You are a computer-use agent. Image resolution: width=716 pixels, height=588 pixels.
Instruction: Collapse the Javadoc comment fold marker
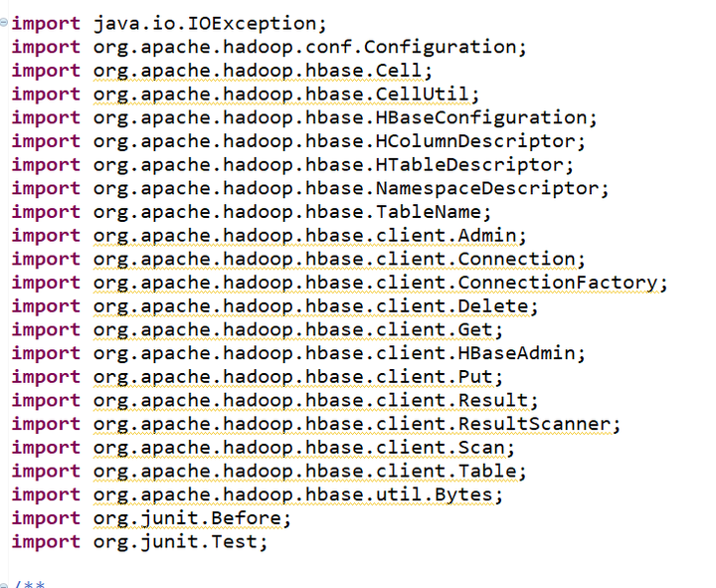tap(5, 584)
